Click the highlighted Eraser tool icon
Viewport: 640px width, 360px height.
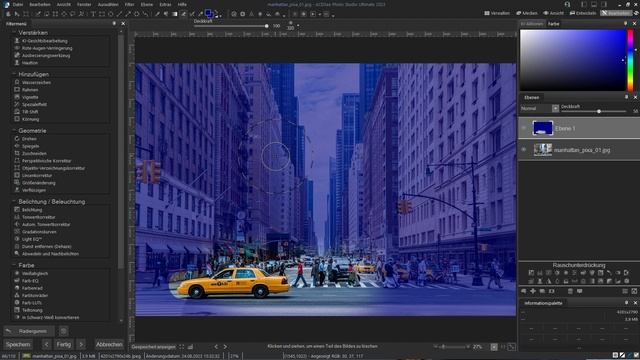184,14
